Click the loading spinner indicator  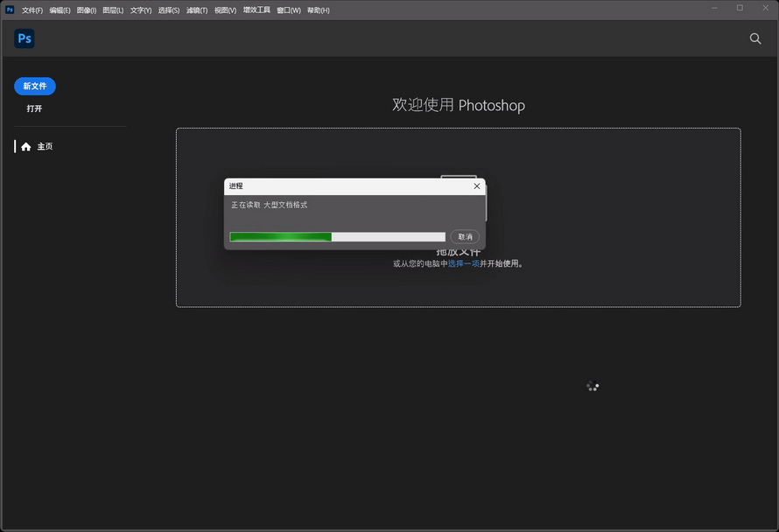pos(593,386)
